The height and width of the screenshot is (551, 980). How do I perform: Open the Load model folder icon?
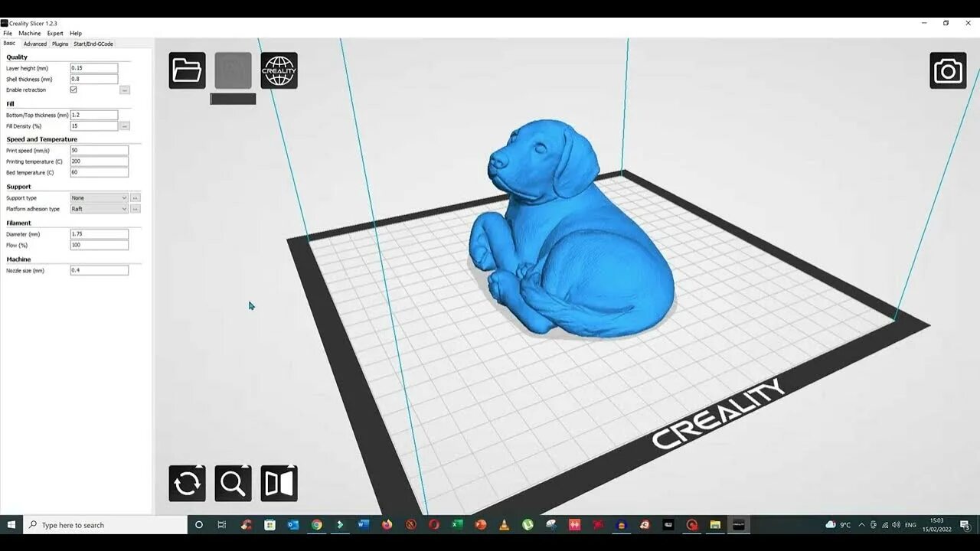tap(188, 70)
